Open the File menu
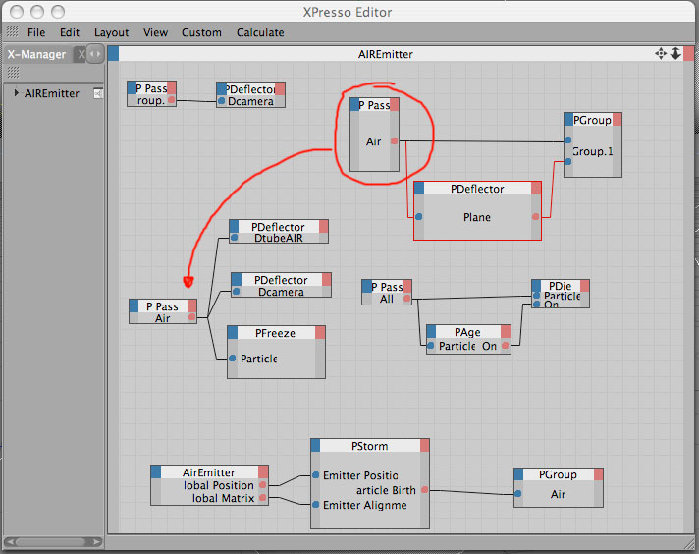 (x=36, y=33)
